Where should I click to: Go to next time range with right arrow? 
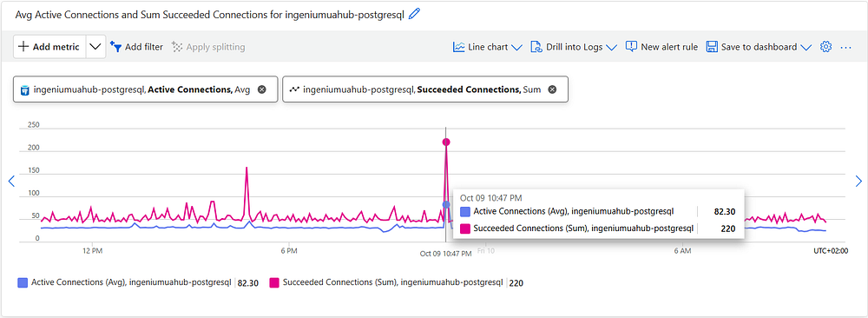pyautogui.click(x=858, y=182)
